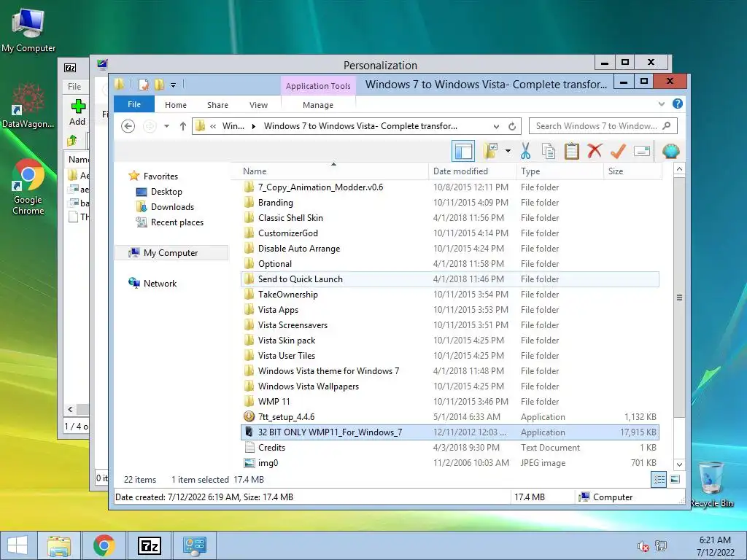Expand the ribbon with the chevron
This screenshot has width=747, height=560.
tap(661, 104)
